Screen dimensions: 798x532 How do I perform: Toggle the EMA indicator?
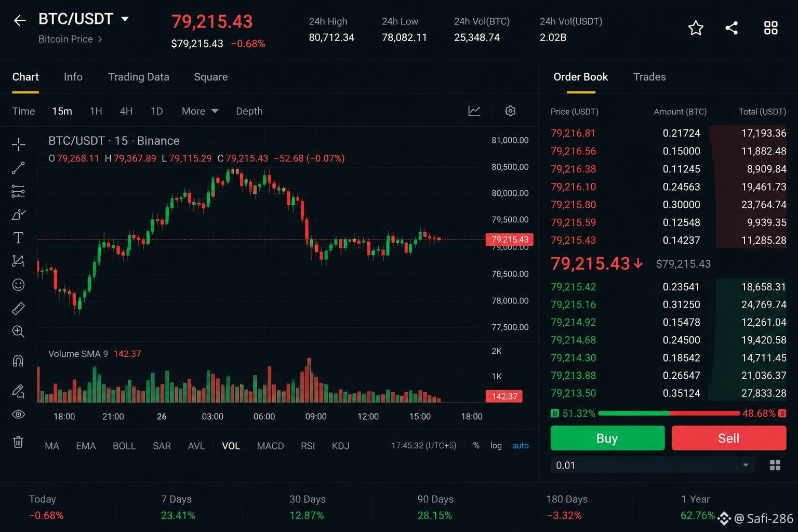[86, 446]
